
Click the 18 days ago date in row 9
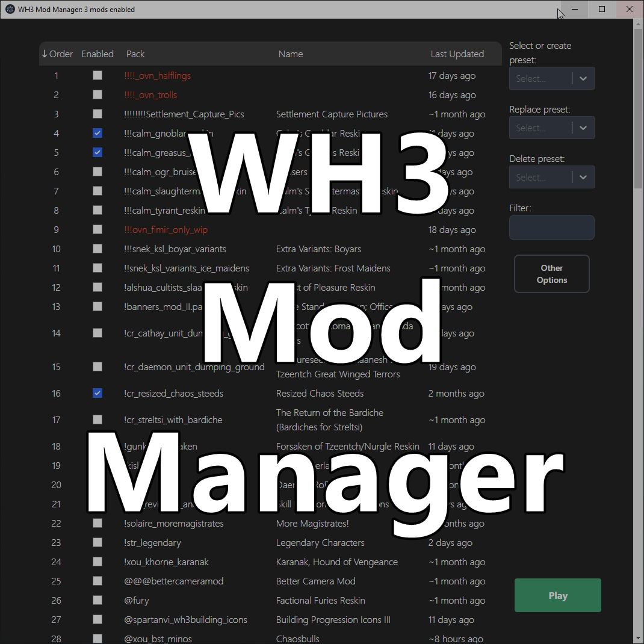[452, 229]
